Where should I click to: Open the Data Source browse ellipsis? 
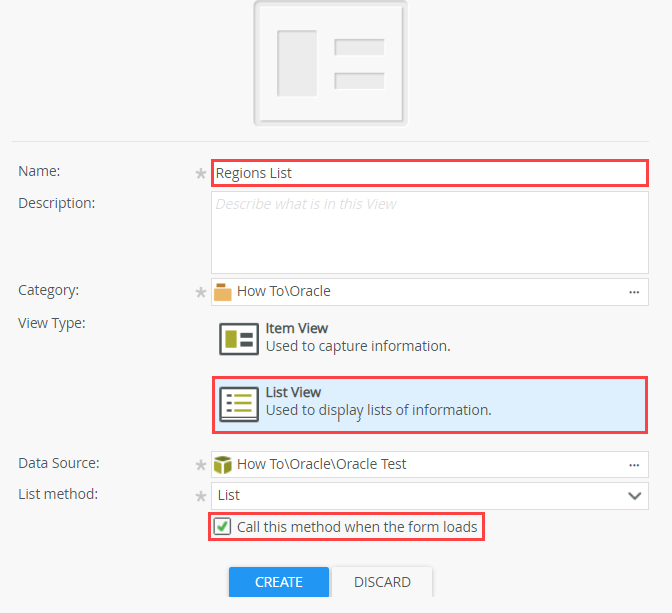pos(634,465)
